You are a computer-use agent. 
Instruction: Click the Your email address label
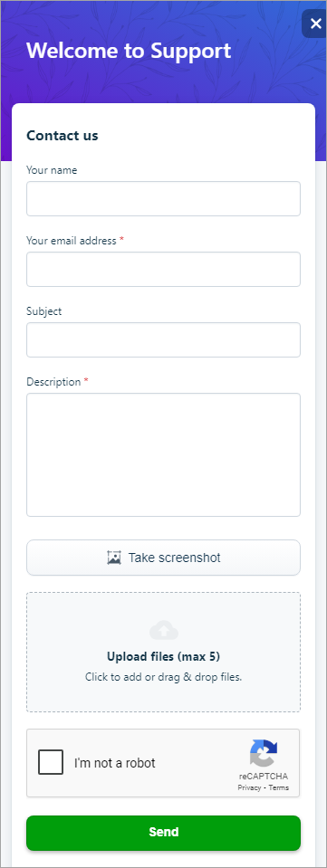[72, 241]
